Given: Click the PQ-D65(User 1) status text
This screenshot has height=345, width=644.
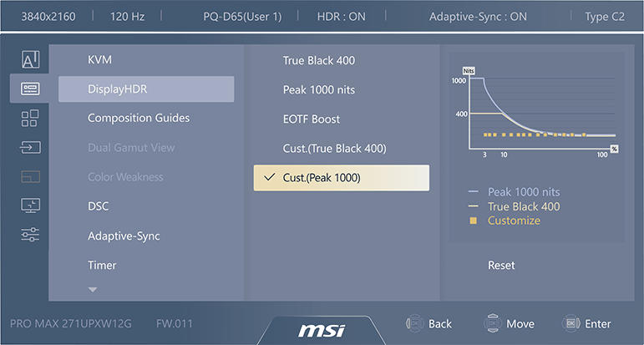Looking at the screenshot, I should click(242, 17).
